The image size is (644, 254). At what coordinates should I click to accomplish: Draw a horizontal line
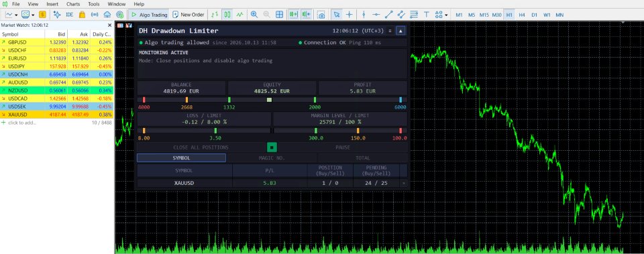(376, 15)
